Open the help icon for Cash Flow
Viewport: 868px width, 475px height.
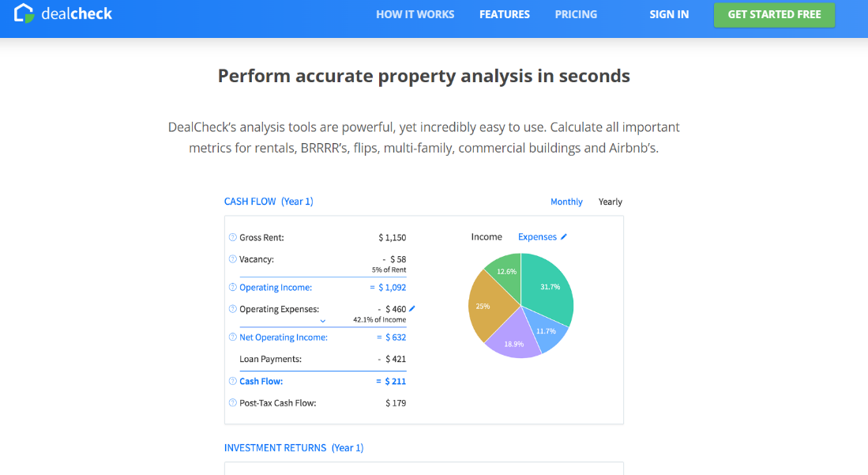point(232,381)
